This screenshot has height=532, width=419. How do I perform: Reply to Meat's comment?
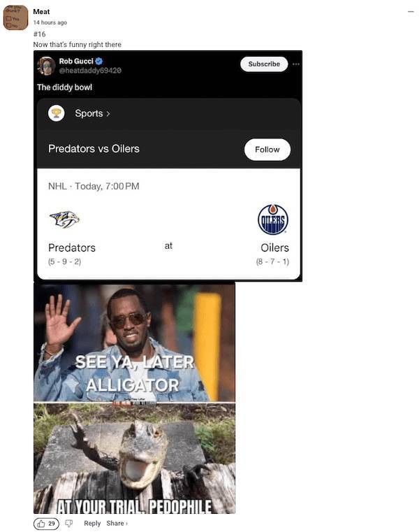click(x=92, y=523)
